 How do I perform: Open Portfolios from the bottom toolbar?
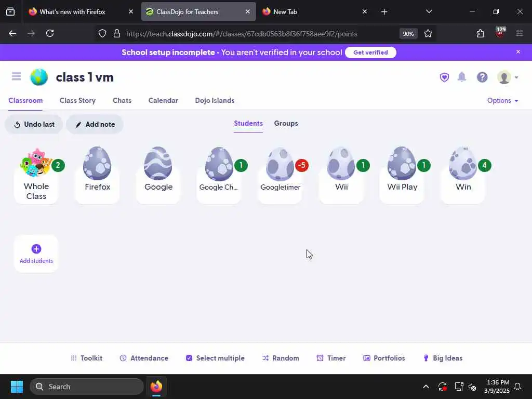(x=384, y=358)
